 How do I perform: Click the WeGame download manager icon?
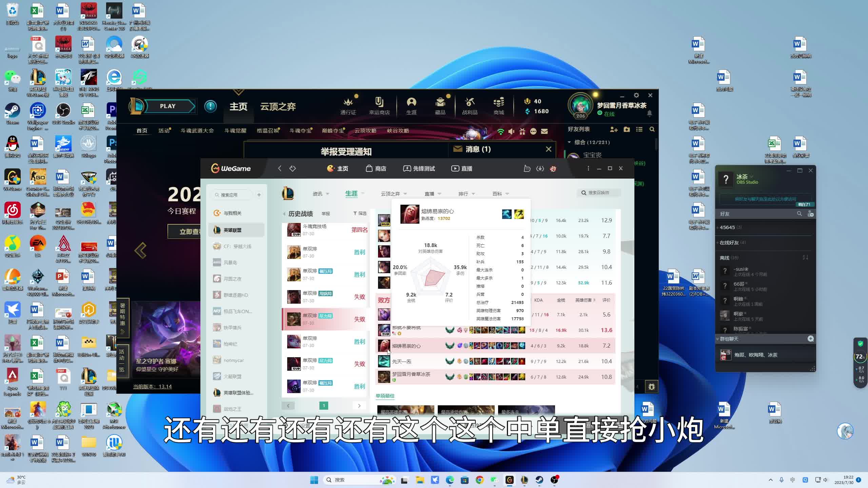click(540, 168)
